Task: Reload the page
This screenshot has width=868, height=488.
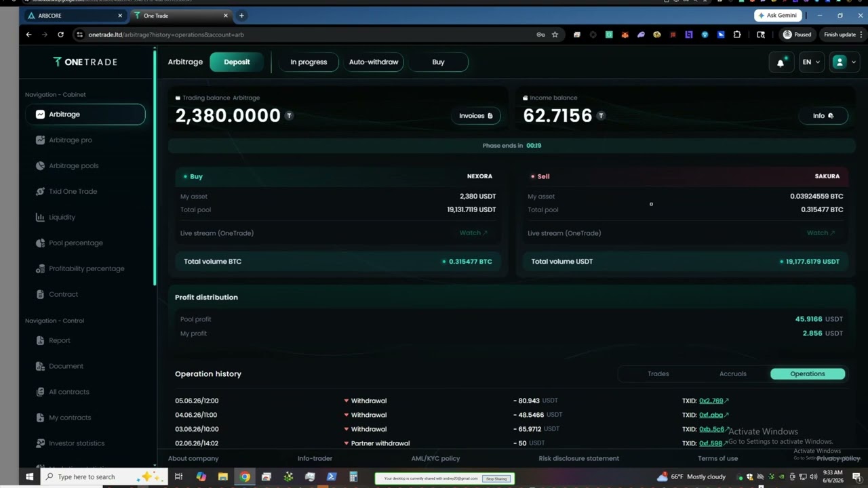Action: pos(60,35)
